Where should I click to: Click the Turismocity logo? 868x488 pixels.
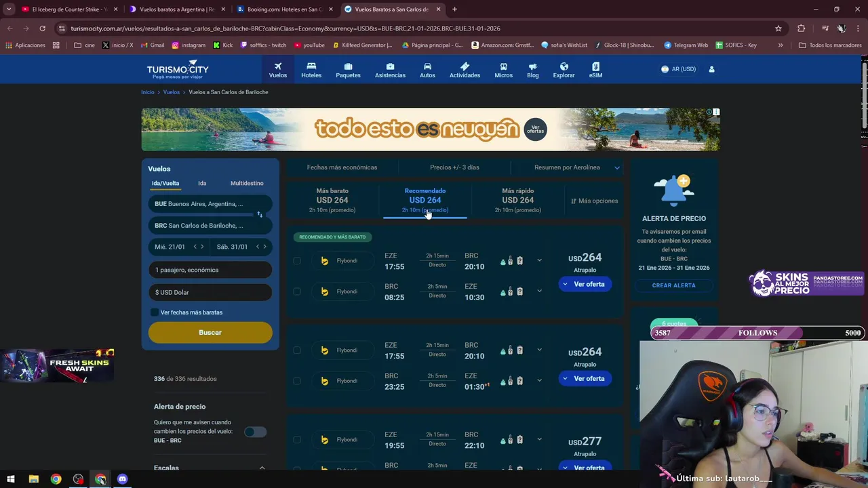tap(178, 69)
